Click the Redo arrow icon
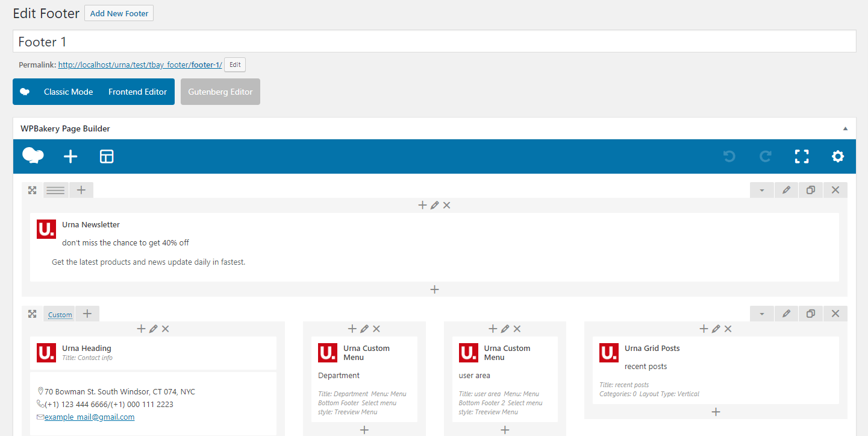The image size is (868, 436). [766, 157]
